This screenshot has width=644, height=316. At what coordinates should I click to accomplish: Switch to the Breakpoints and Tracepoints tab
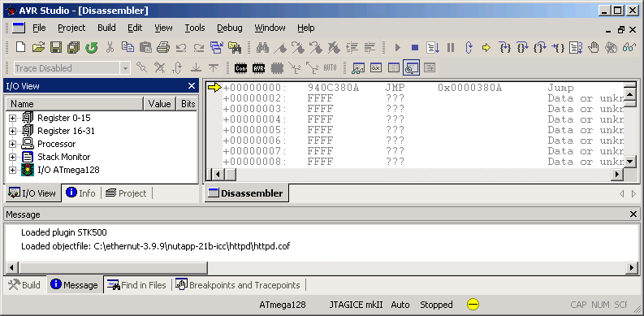coord(238,285)
